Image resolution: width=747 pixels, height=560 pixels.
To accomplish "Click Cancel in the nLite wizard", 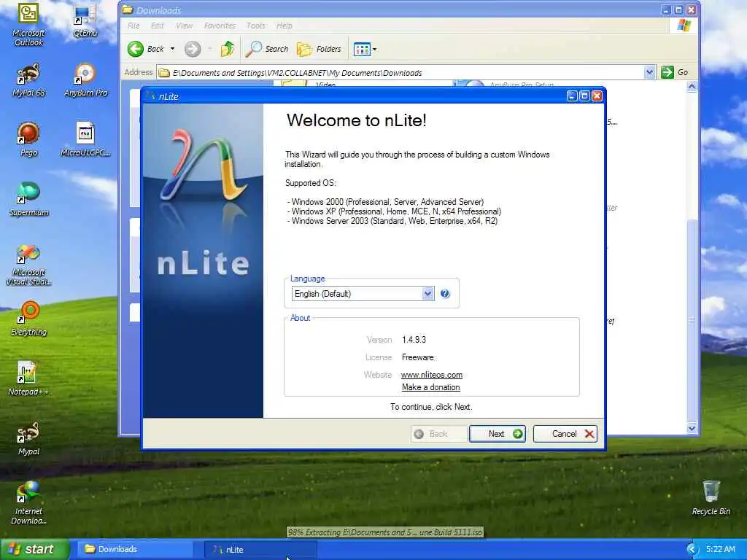I will [565, 434].
